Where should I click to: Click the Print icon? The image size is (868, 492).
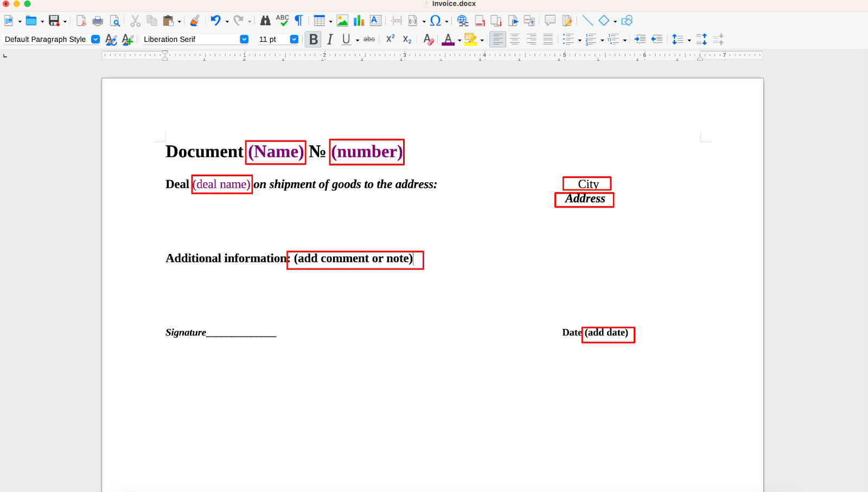98,21
